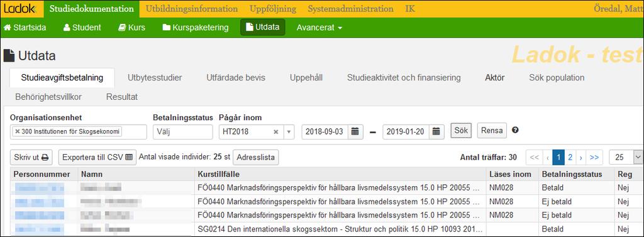Click the Läses inom column header
The width and height of the screenshot is (644, 237).
point(512,174)
